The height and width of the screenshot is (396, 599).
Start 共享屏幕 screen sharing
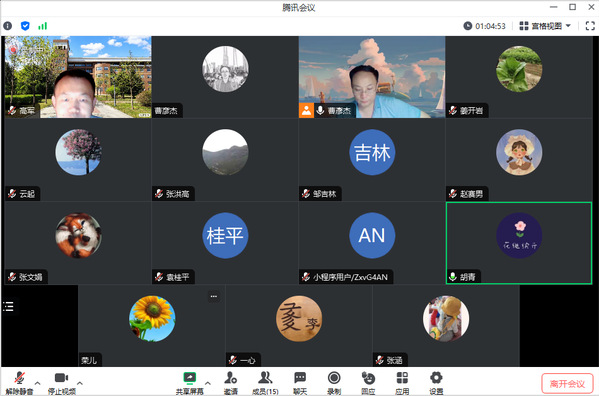click(189, 383)
